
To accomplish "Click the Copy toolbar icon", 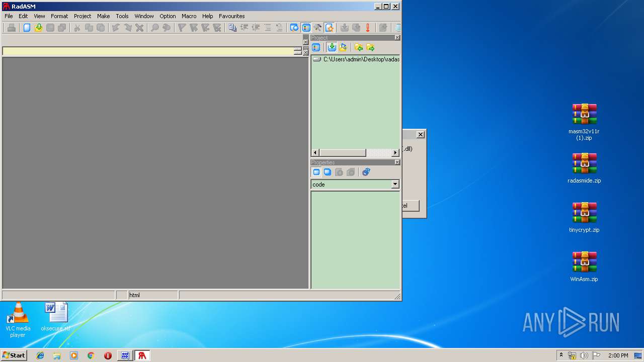I will click(89, 28).
